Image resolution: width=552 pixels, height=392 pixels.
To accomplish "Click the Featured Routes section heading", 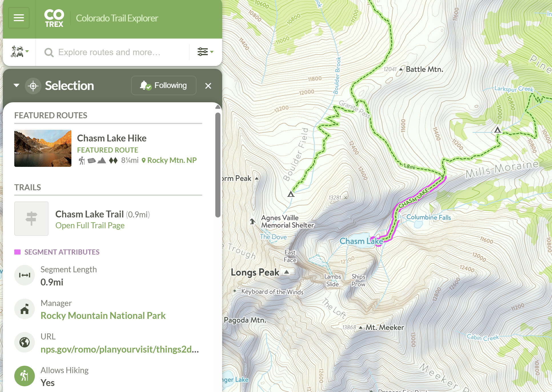I will (51, 115).
